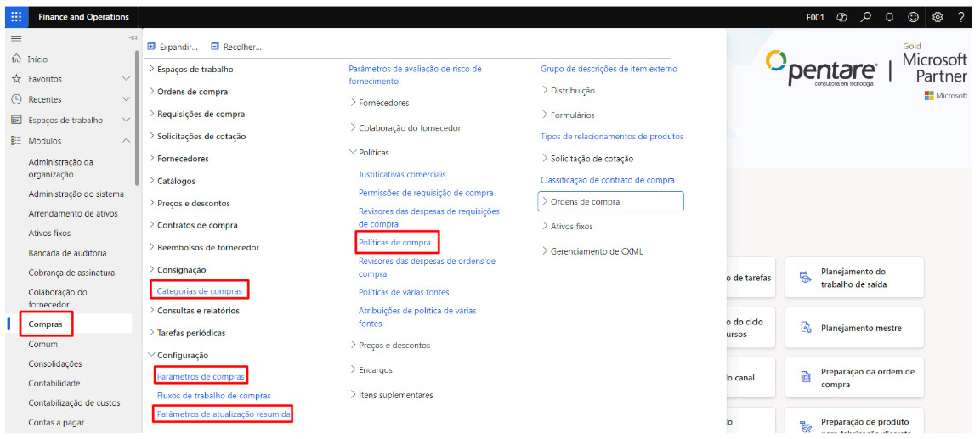Image resolution: width=980 pixels, height=439 pixels.
Task: Click the pin icon on navigation pane
Action: point(132,38)
